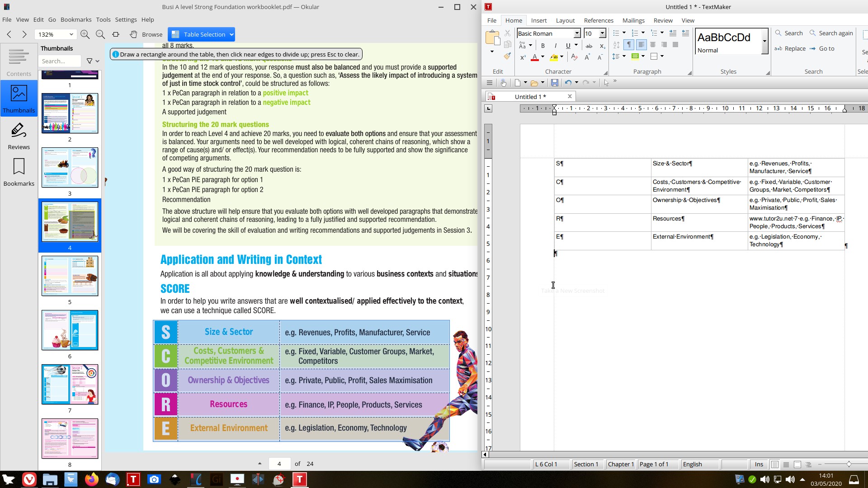
Task: Click the Undo arrow icon
Action: click(568, 83)
